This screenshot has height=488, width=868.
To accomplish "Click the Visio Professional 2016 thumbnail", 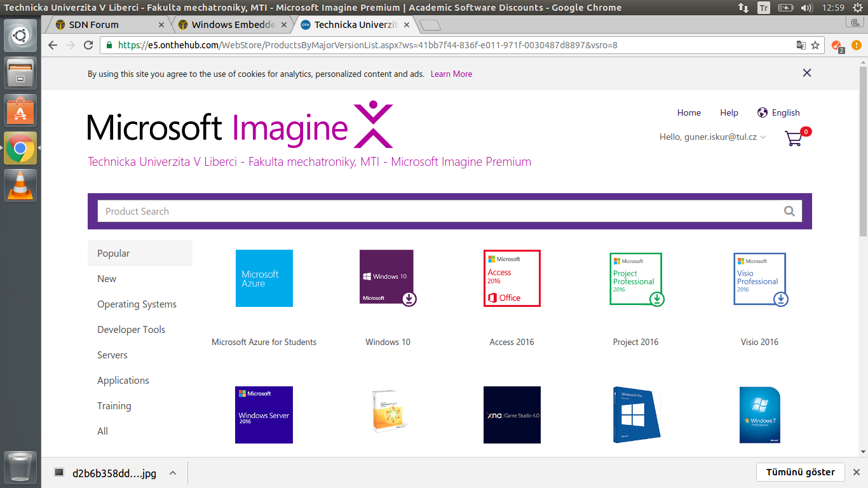I will coord(760,280).
